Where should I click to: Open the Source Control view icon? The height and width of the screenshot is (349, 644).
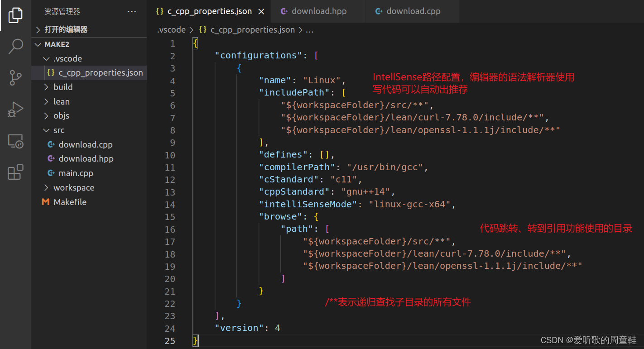[x=15, y=78]
